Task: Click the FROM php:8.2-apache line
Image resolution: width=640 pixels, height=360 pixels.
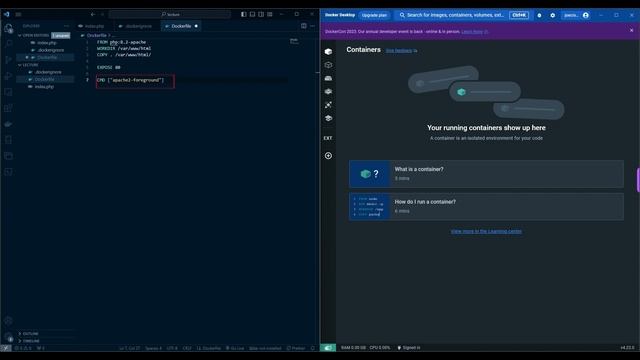Action: click(x=121, y=42)
